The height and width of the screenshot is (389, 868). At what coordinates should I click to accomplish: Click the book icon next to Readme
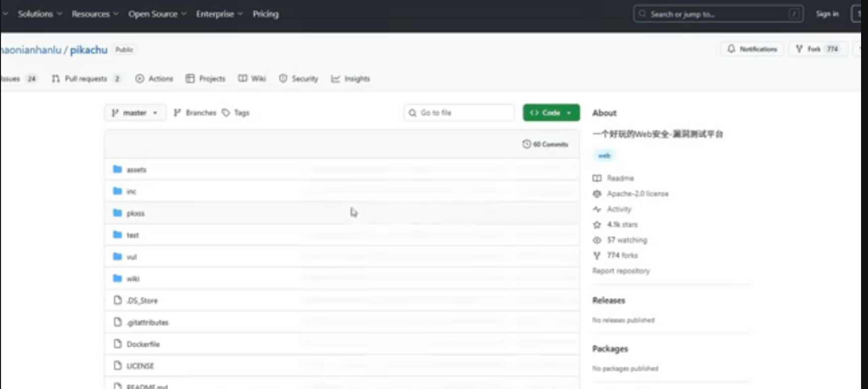pyautogui.click(x=597, y=178)
